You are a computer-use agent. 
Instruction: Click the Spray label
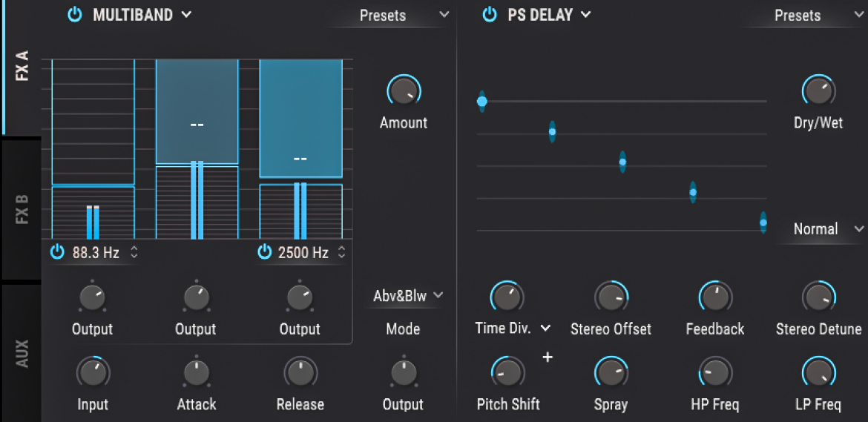click(x=611, y=405)
